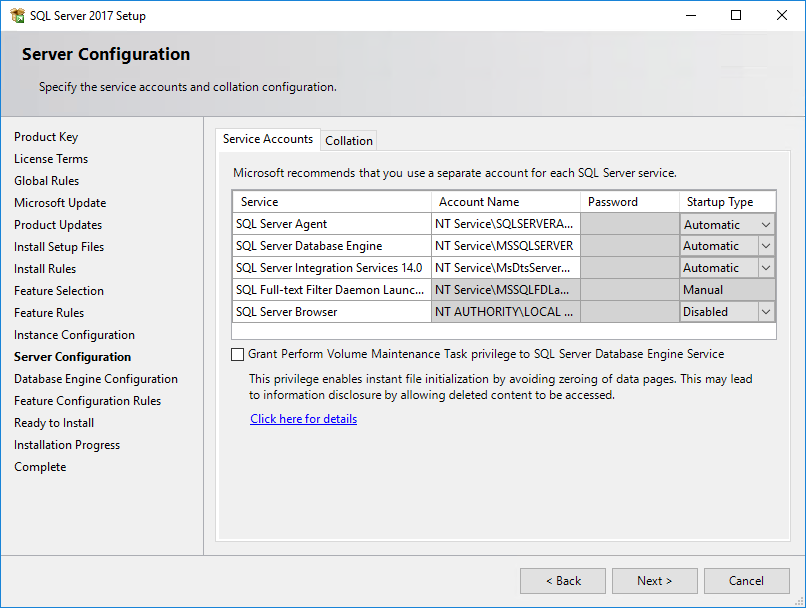Click Feature Configuration Rules step in sidebar
Viewport: 806px width, 608px height.
87,401
